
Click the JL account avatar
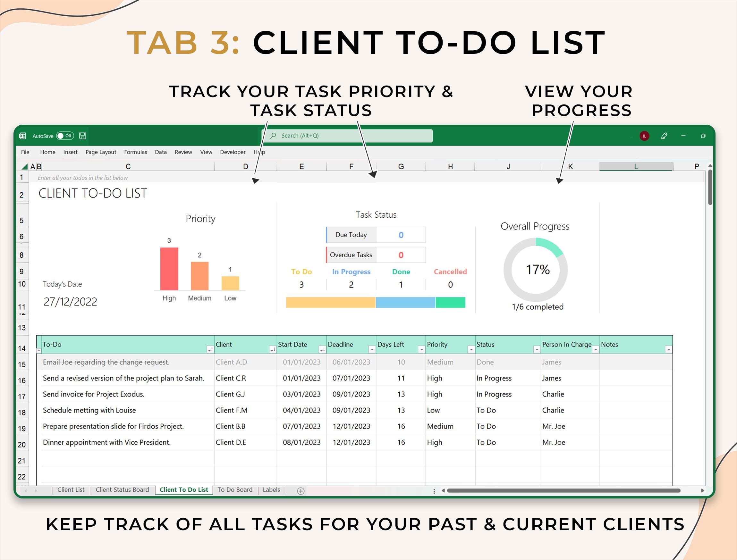(x=644, y=136)
